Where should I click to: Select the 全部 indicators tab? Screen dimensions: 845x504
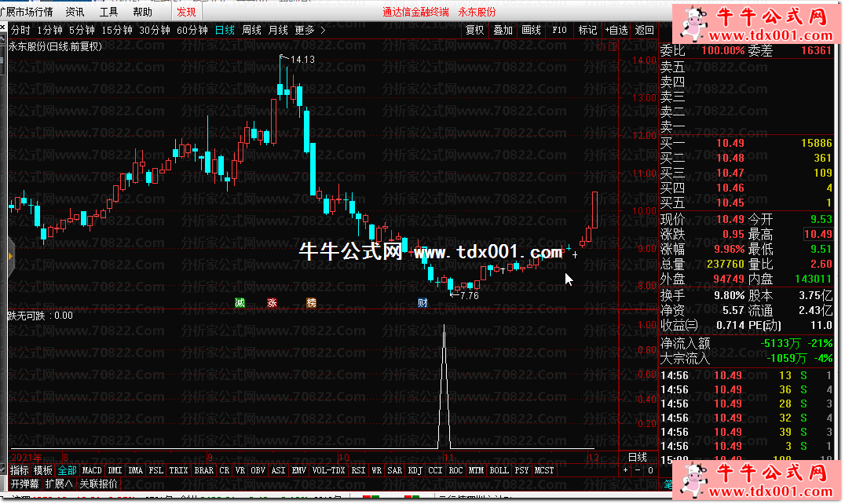coord(68,470)
